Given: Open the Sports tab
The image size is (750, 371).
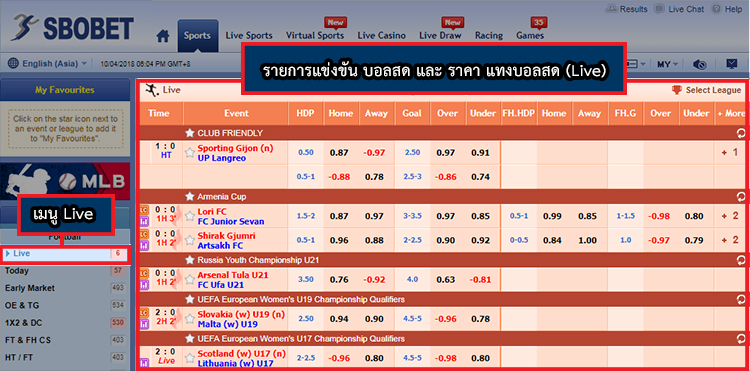Looking at the screenshot, I should 198,35.
